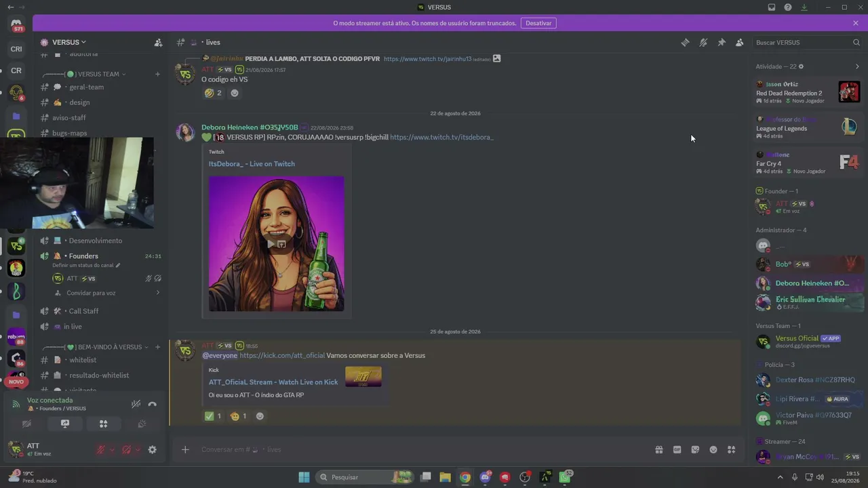
Task: Open WhatsApp from the Windows taskbar
Action: (565, 477)
